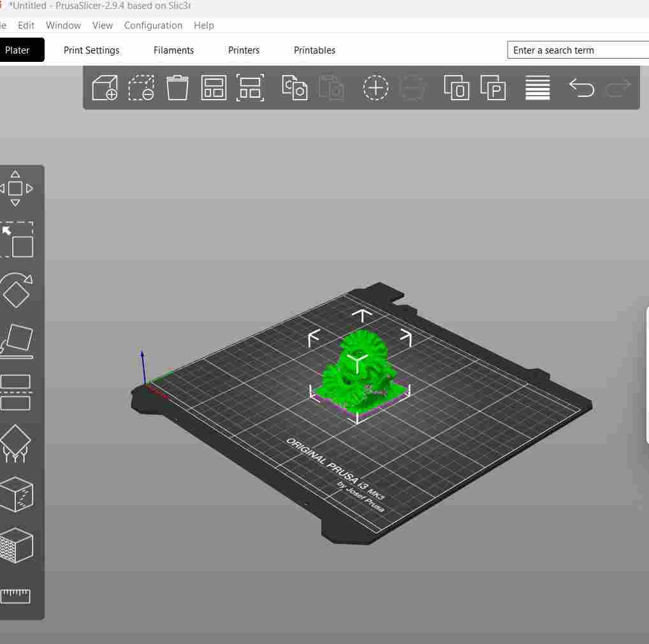Enable the Paint-on supports tool

click(17, 442)
